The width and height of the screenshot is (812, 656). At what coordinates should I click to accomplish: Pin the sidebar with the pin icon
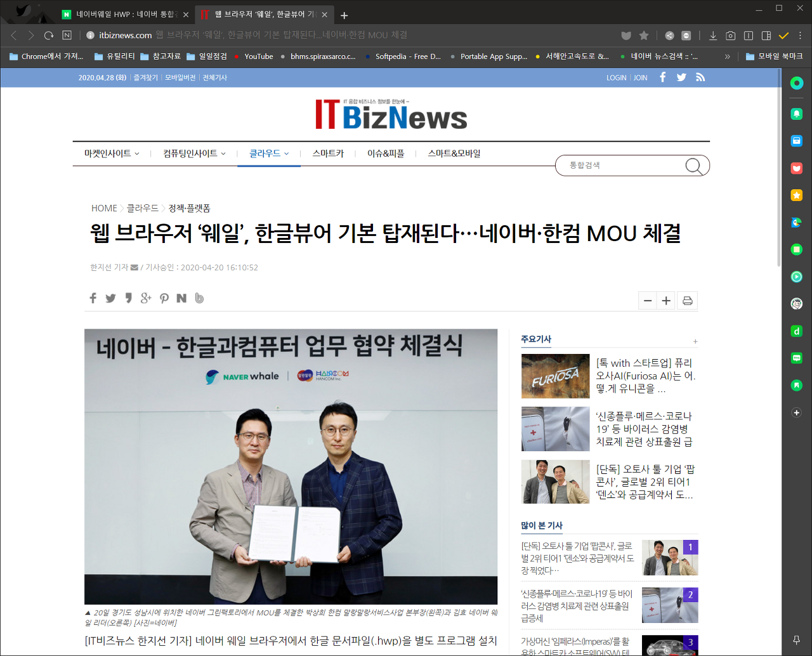coord(797,640)
